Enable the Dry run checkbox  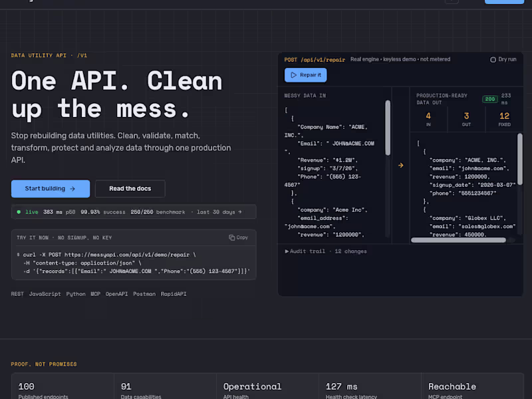click(493, 60)
